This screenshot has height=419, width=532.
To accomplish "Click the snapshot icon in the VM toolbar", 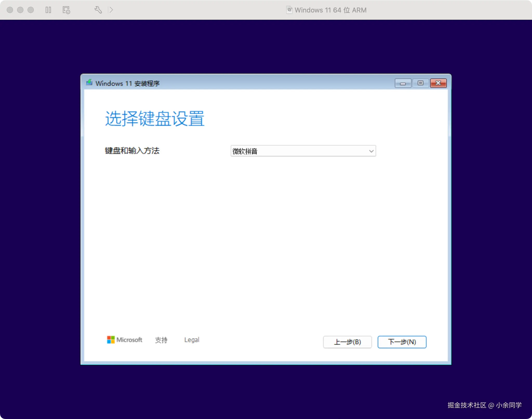I will tap(66, 10).
